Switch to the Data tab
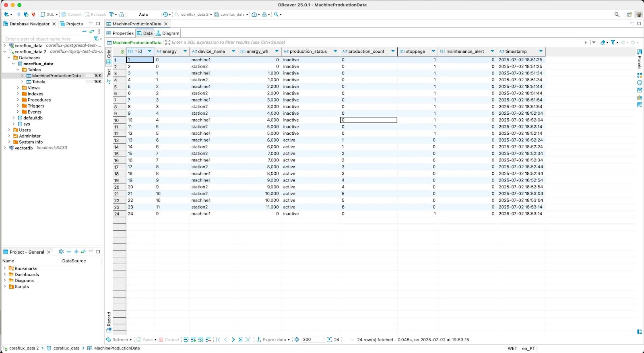Image resolution: width=644 pixels, height=353 pixels. pyautogui.click(x=144, y=33)
